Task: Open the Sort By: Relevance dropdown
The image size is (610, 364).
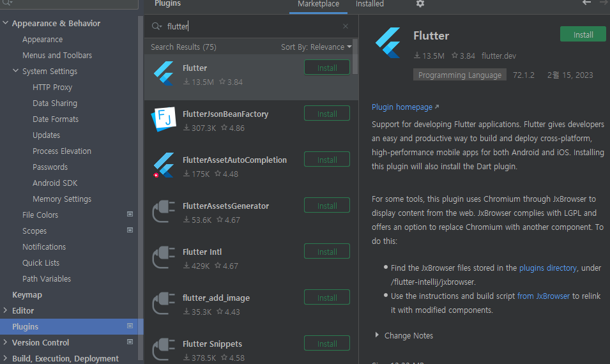Action: (316, 47)
